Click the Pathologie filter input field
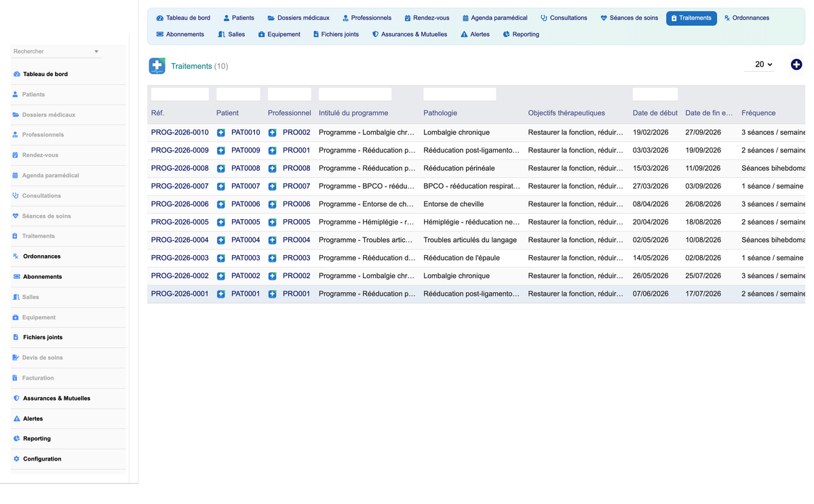This screenshot has width=814, height=504. coord(459,94)
